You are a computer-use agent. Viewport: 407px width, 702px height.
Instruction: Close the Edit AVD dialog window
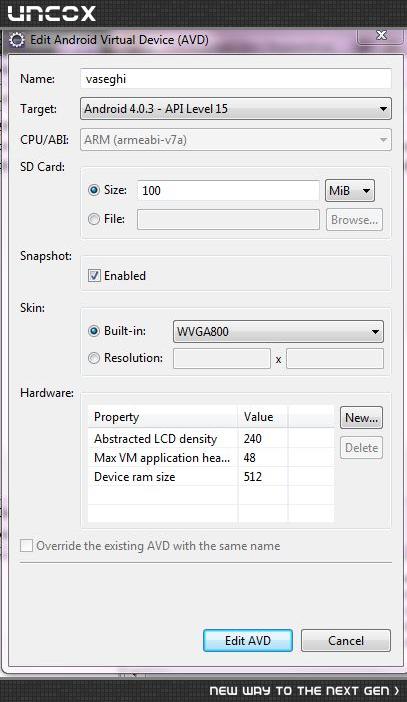381,35
